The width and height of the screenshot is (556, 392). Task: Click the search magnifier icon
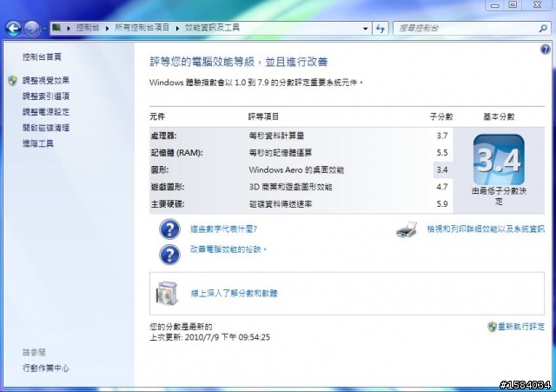tap(543, 28)
